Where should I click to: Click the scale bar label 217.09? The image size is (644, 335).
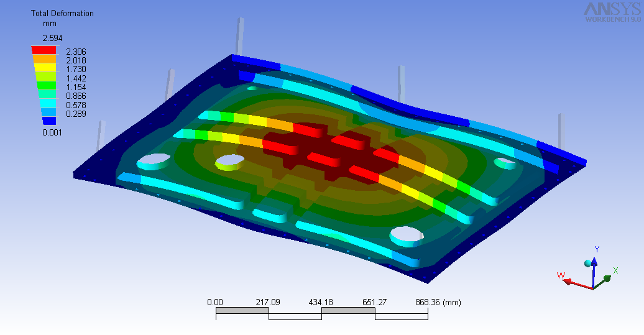(x=268, y=302)
